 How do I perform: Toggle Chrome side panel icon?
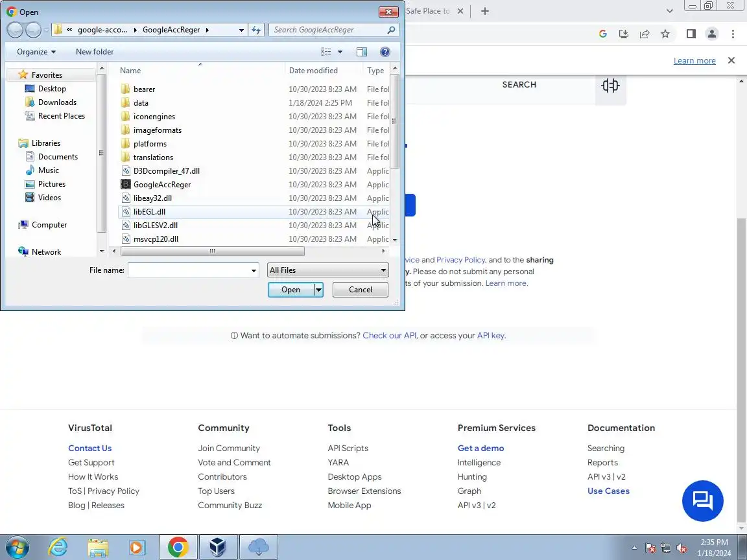[691, 34]
